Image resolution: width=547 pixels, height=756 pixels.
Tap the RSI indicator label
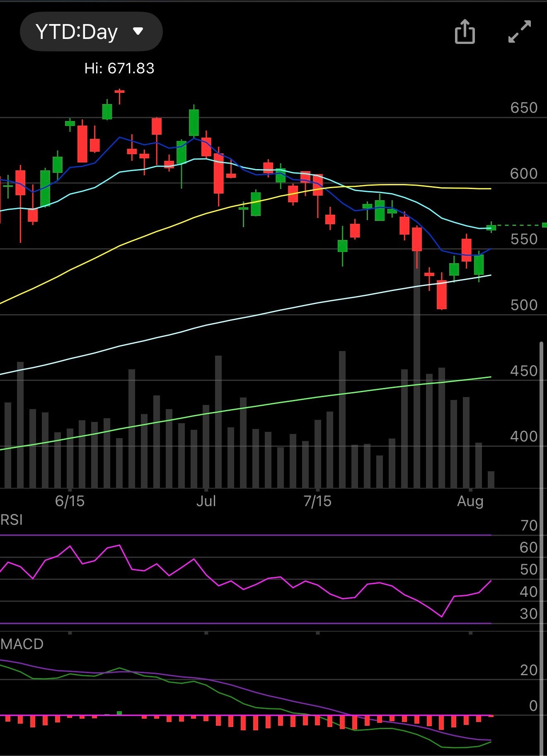point(12,520)
